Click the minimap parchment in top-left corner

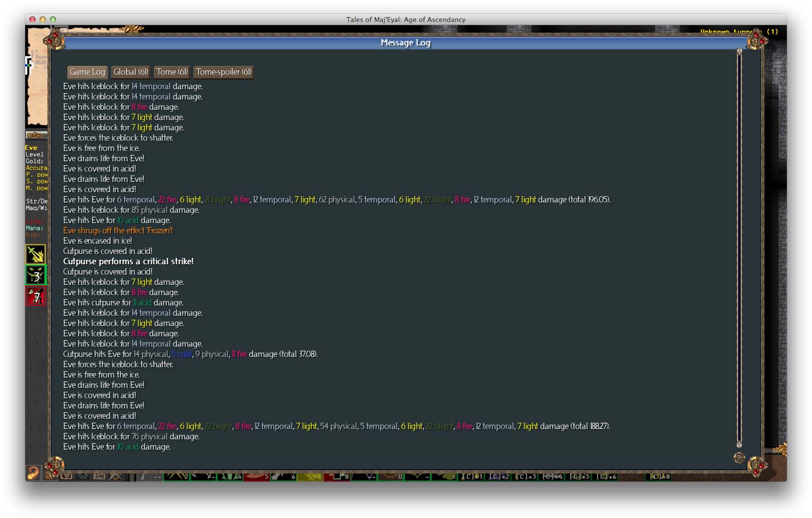(x=37, y=76)
